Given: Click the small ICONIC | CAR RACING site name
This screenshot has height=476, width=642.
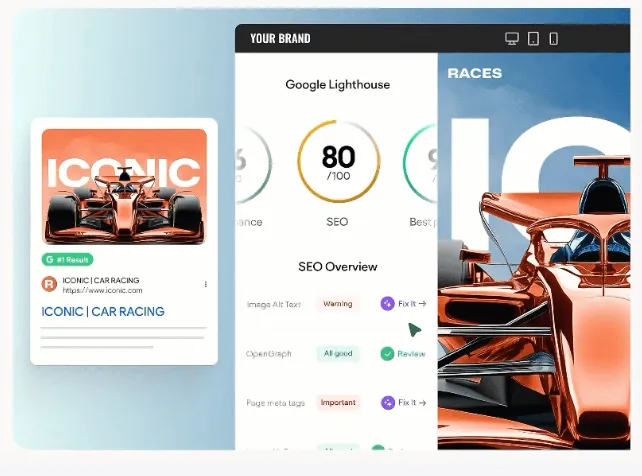Looking at the screenshot, I should [x=101, y=280].
